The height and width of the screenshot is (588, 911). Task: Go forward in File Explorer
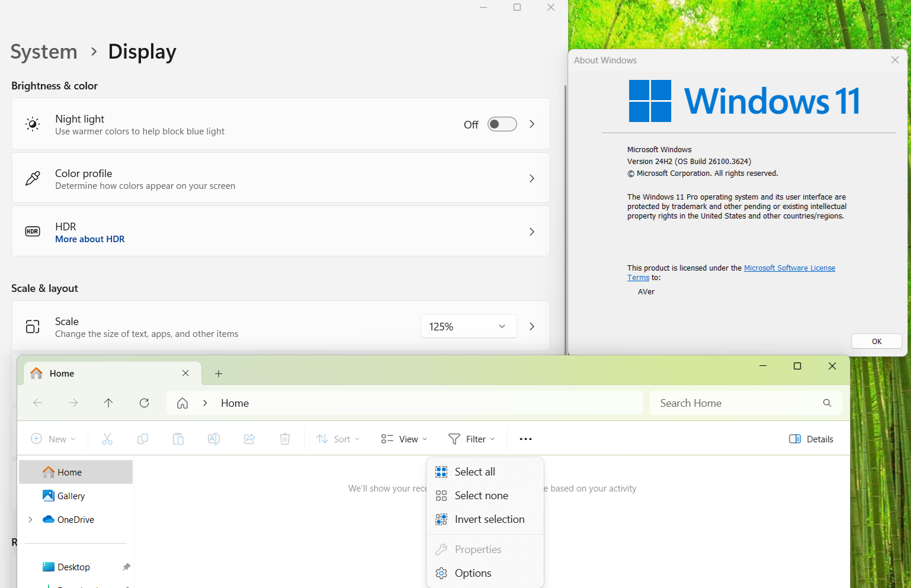tap(73, 403)
